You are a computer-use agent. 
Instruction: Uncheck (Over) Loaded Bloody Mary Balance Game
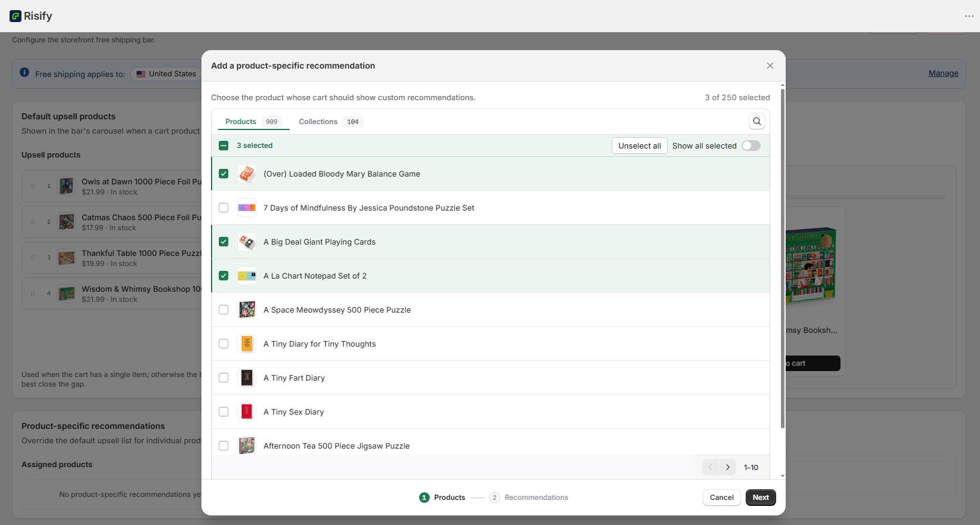click(224, 174)
